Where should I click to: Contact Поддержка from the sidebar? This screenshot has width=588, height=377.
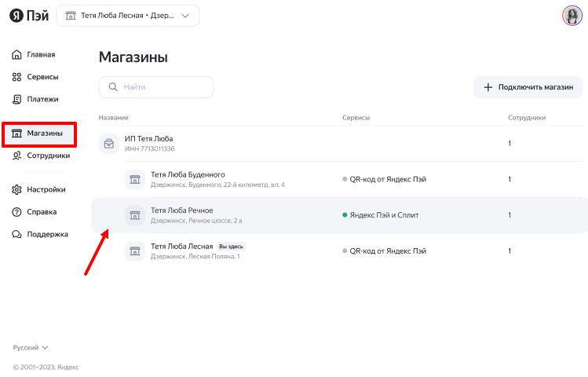tap(46, 234)
